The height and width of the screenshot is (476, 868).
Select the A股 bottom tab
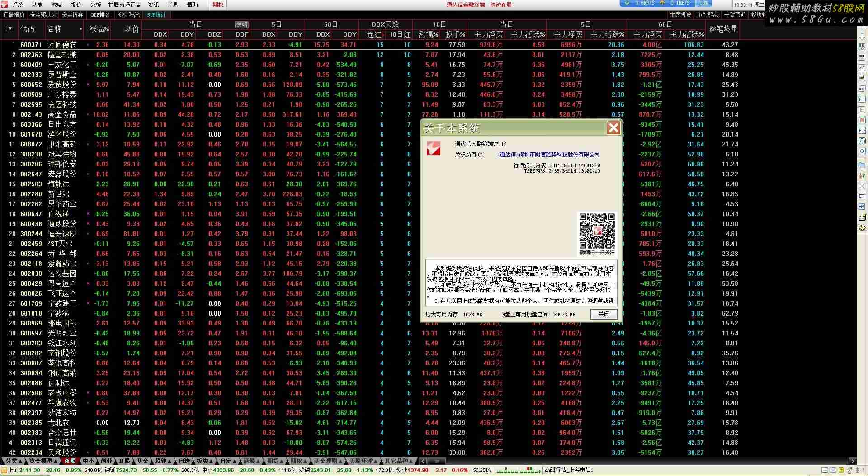70,461
